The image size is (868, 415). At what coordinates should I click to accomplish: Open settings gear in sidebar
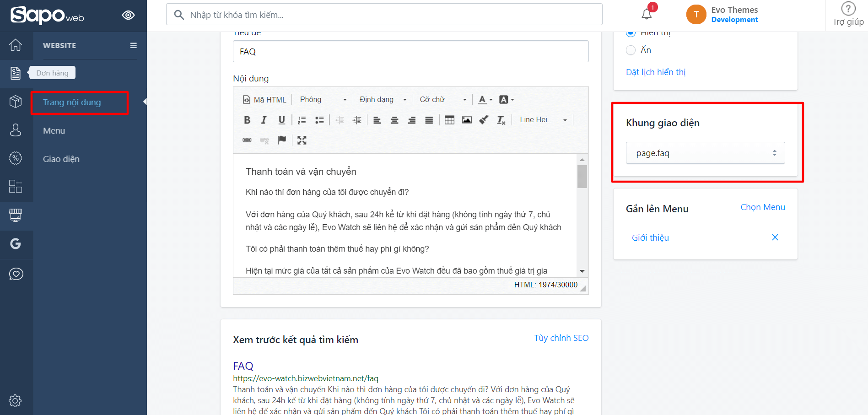point(16,400)
